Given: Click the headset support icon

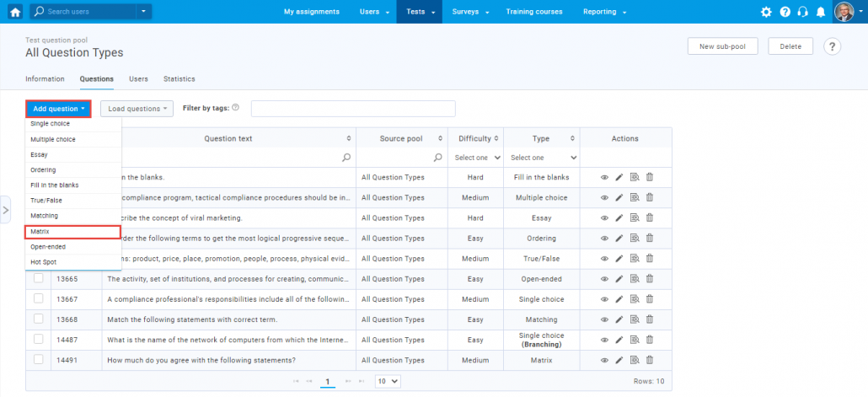Looking at the screenshot, I should click(801, 12).
